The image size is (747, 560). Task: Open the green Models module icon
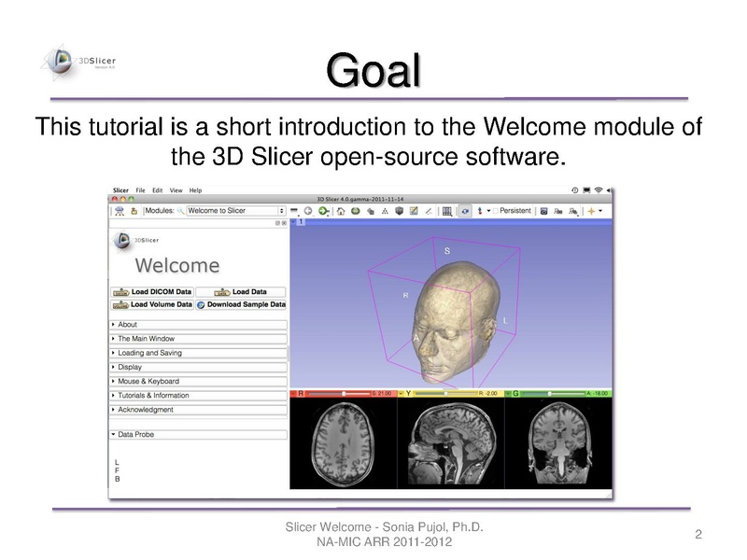pyautogui.click(x=356, y=211)
